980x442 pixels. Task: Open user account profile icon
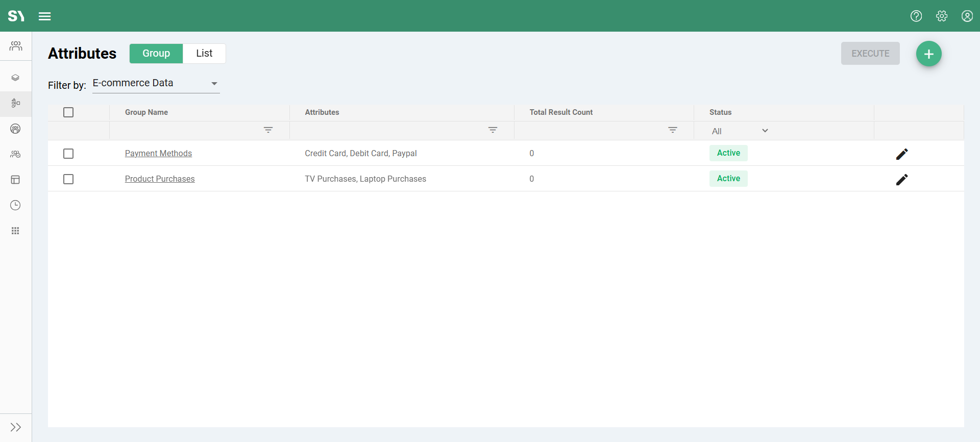click(967, 16)
